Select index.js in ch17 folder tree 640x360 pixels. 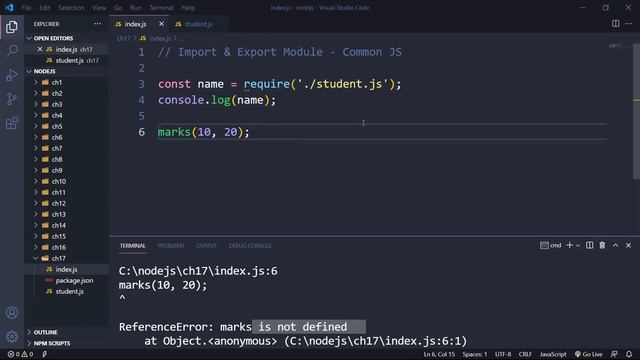point(67,269)
